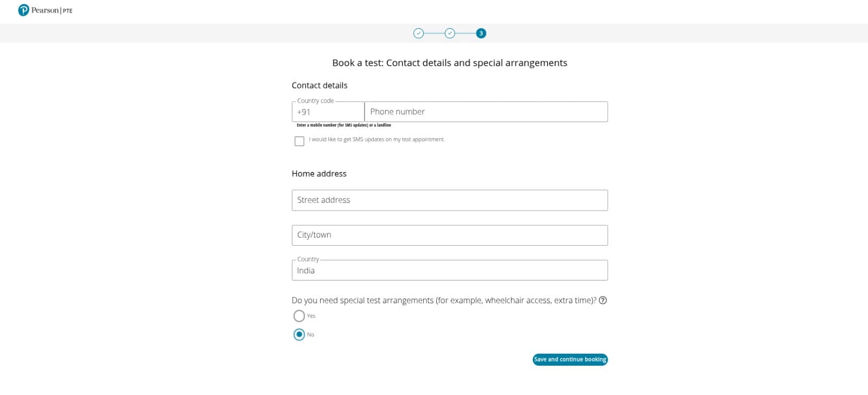The image size is (868, 395).
Task: Open help tooltip for special test arrangements
Action: (603, 300)
